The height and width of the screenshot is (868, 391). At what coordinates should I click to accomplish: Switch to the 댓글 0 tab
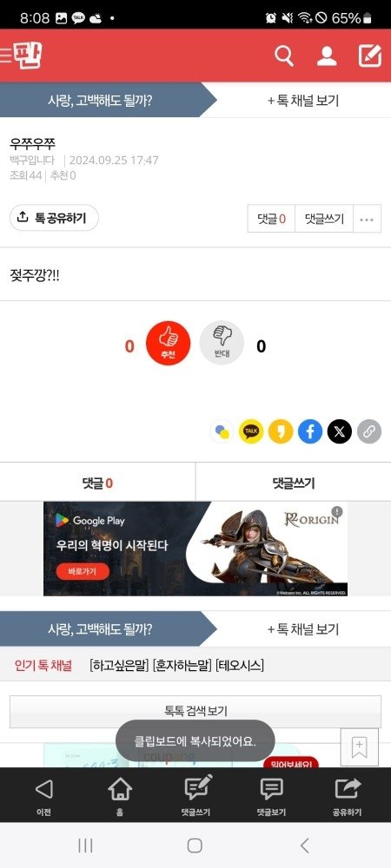click(x=97, y=483)
